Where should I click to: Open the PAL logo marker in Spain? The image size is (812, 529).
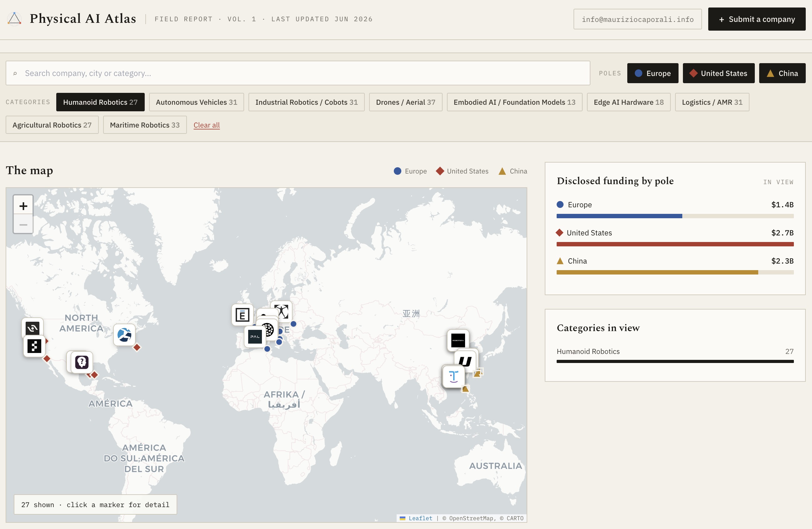point(255,336)
